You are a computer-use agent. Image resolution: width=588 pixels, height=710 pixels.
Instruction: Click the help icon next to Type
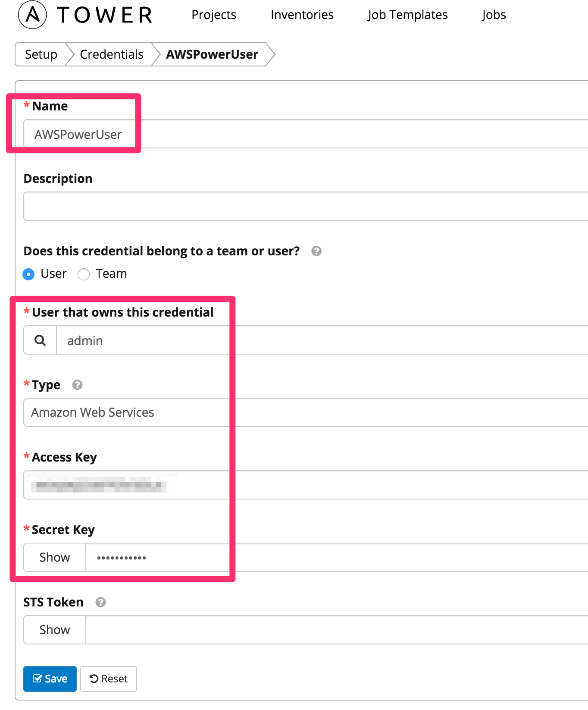77,385
